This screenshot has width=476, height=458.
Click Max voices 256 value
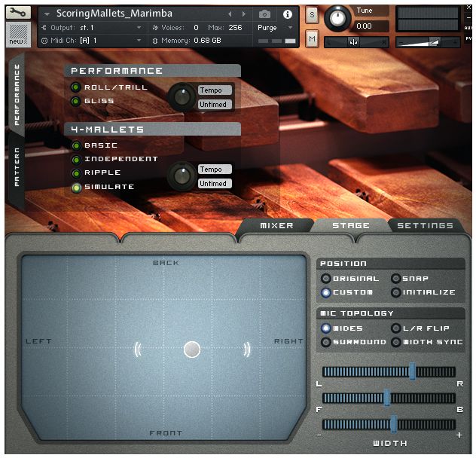coord(235,28)
